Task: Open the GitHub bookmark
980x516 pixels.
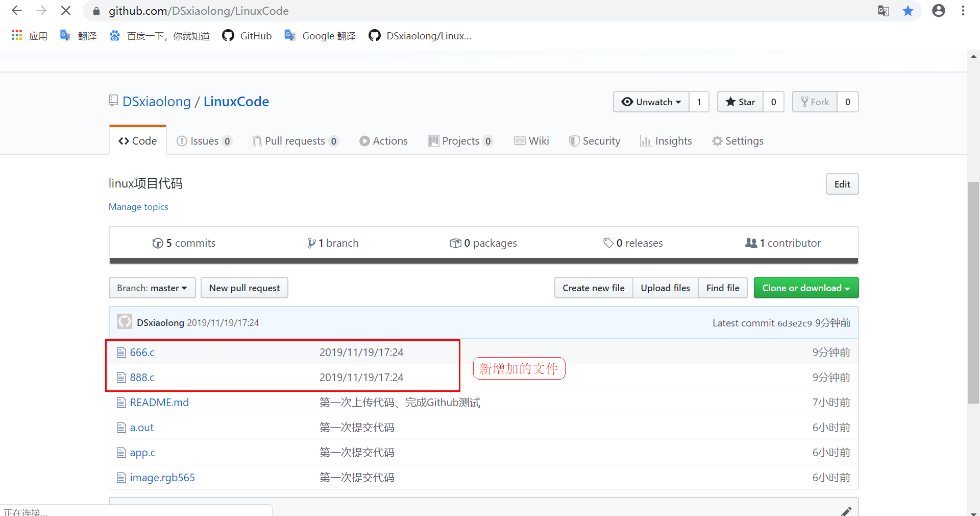Action: click(247, 36)
